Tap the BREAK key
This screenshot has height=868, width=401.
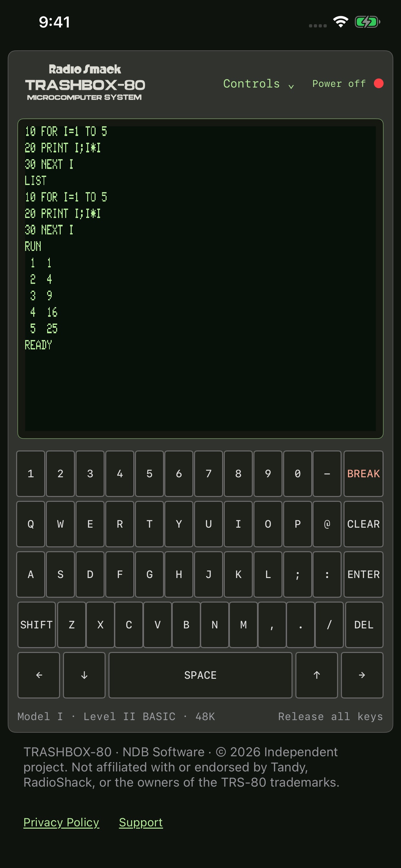point(363,473)
